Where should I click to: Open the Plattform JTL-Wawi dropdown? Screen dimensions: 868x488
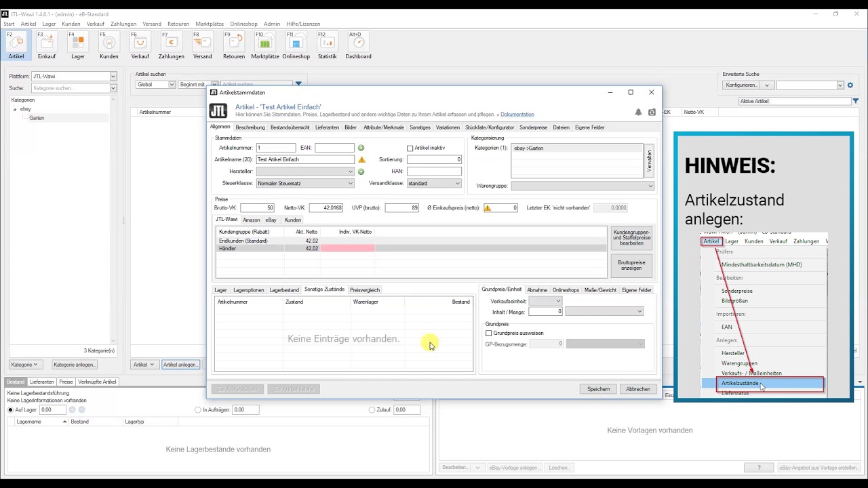pyautogui.click(x=74, y=77)
